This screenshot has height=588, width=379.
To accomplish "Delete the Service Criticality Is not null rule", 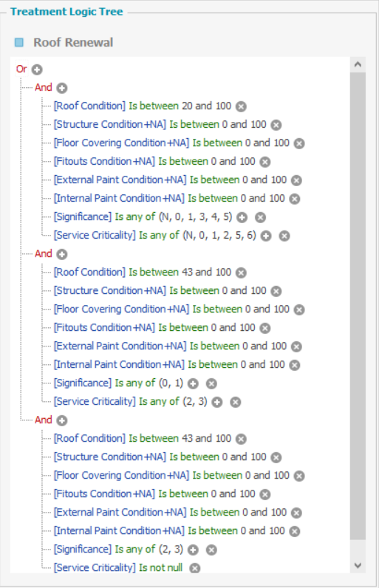I will [x=194, y=568].
